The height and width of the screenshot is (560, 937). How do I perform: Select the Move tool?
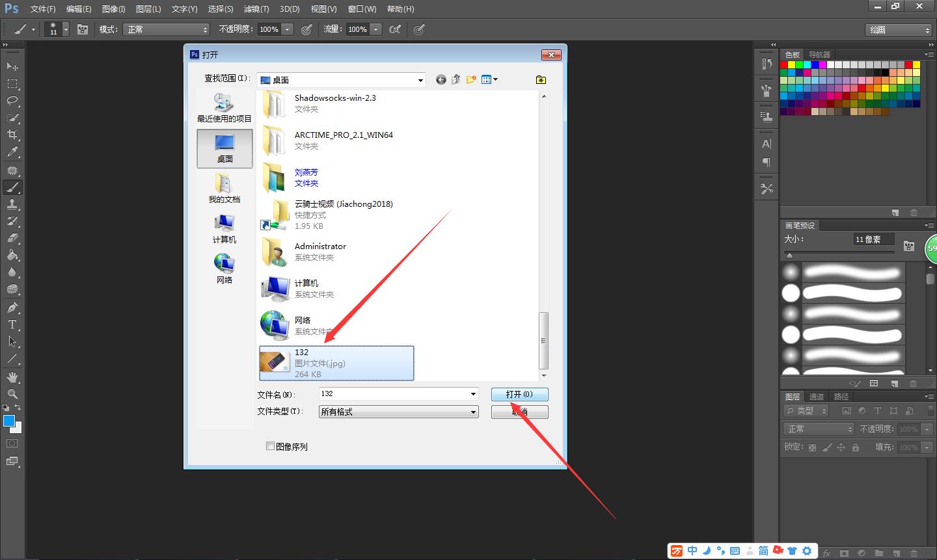12,66
